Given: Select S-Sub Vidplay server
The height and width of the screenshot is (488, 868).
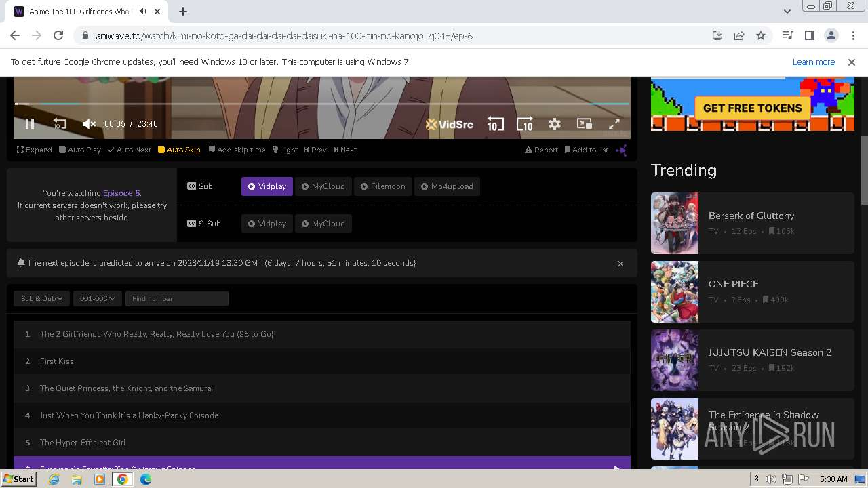Looking at the screenshot, I should tap(267, 224).
